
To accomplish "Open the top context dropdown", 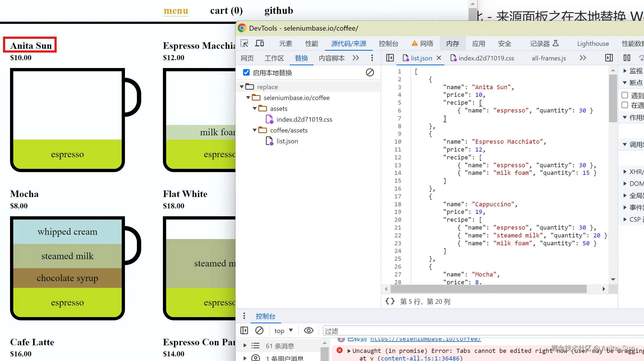I will [x=283, y=330].
